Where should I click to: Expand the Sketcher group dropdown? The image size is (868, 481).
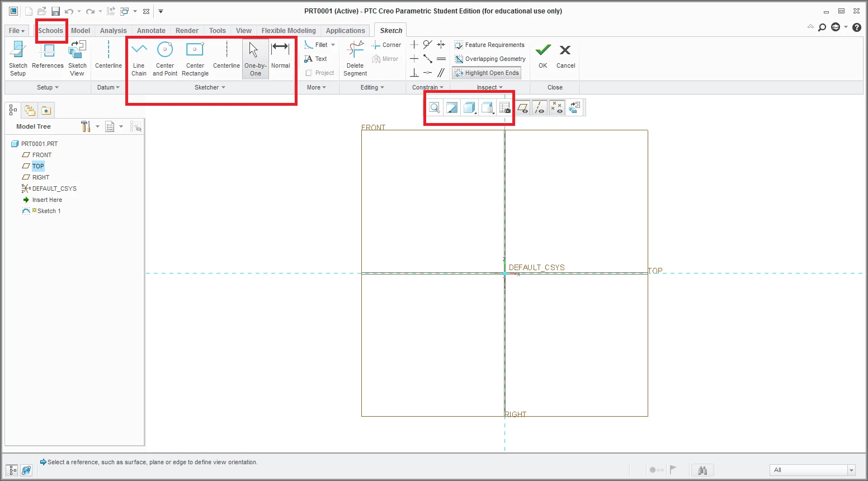(210, 87)
